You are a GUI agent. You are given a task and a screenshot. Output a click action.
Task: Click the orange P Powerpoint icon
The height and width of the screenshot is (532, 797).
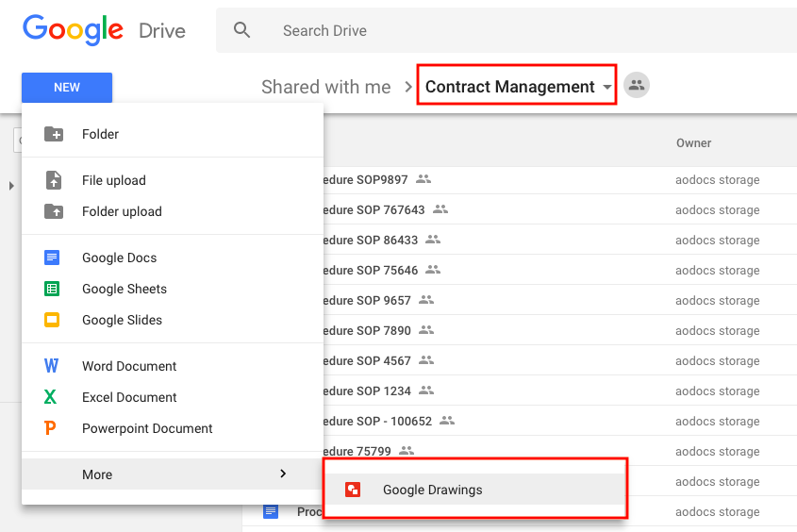(x=50, y=428)
